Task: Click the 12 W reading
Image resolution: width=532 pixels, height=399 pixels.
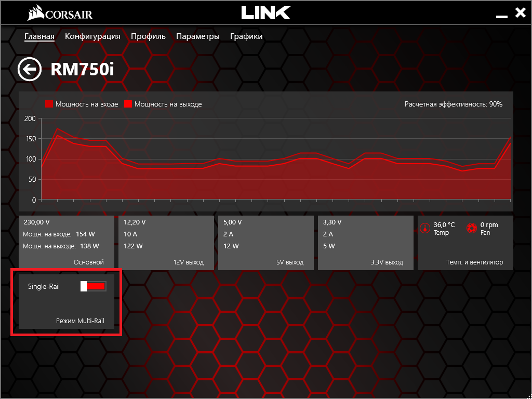Action: tap(232, 246)
